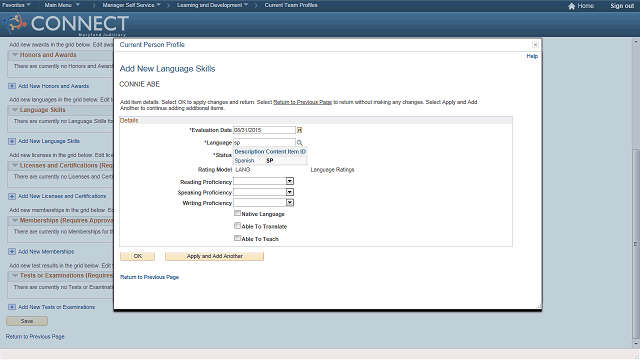
Task: Collapse the Memberships section
Action: pos(15,220)
